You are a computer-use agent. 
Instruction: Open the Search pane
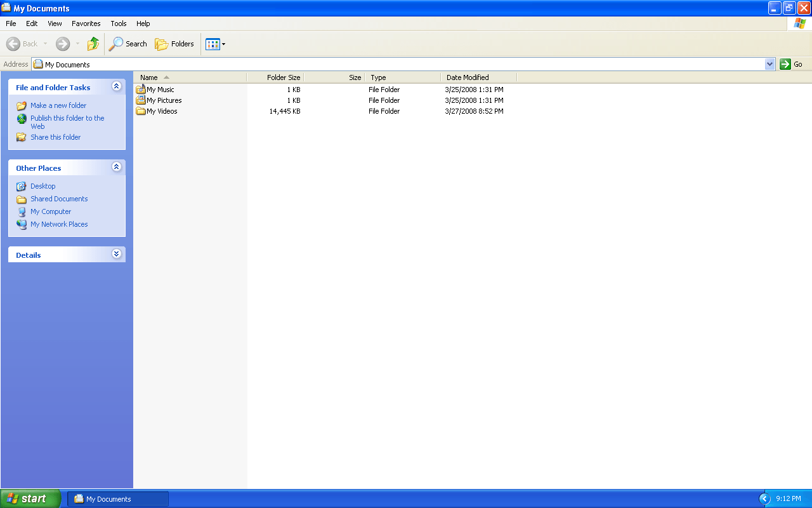(x=128, y=44)
